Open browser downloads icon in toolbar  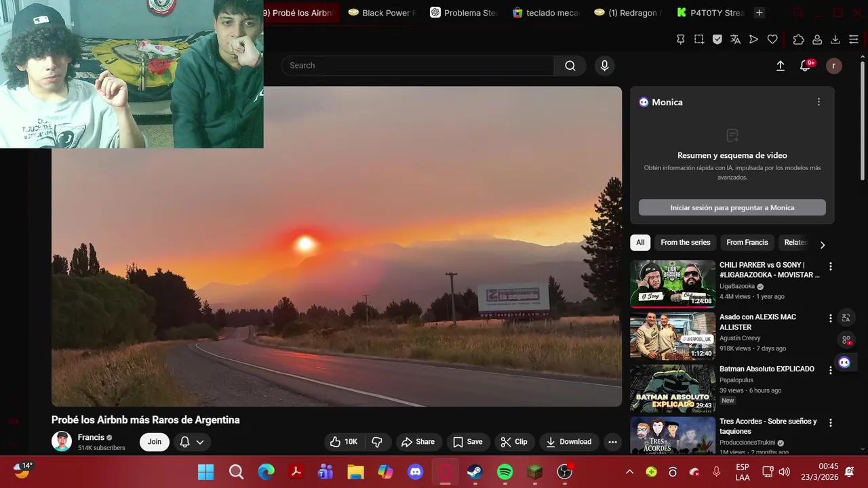point(835,39)
